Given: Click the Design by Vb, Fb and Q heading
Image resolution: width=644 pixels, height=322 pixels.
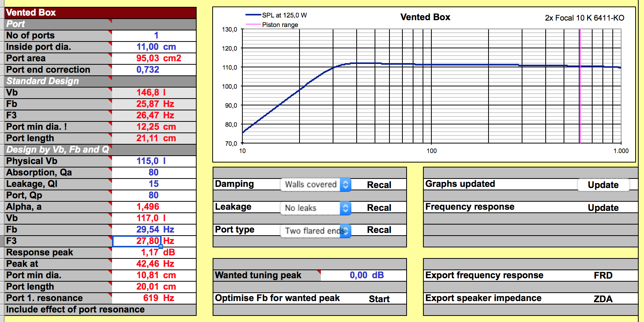Looking at the screenshot, I should 101,150.
